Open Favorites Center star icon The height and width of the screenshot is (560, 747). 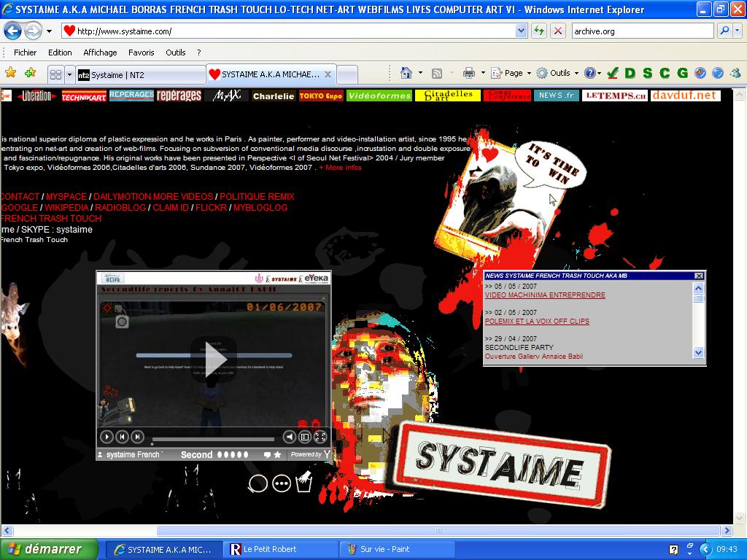click(x=10, y=74)
